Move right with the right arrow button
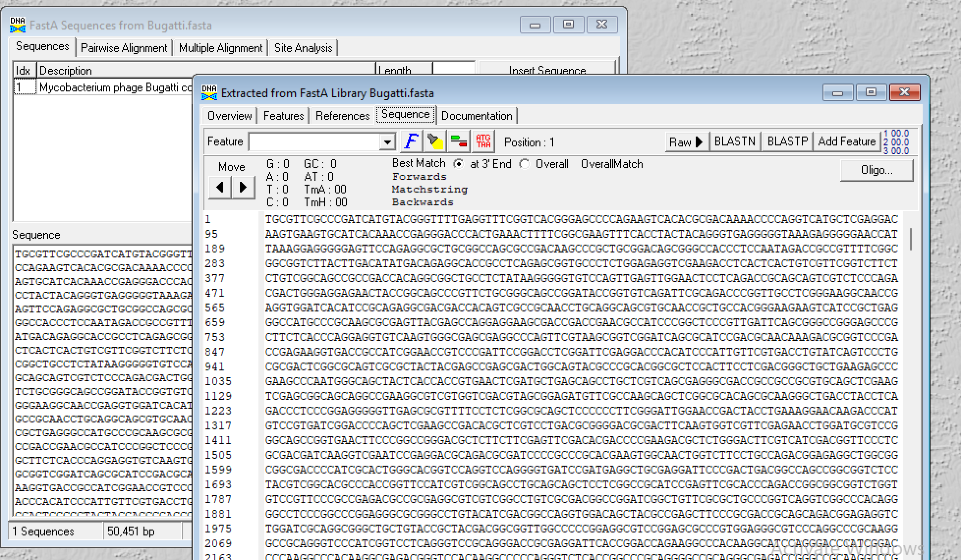The image size is (961, 560). (243, 187)
